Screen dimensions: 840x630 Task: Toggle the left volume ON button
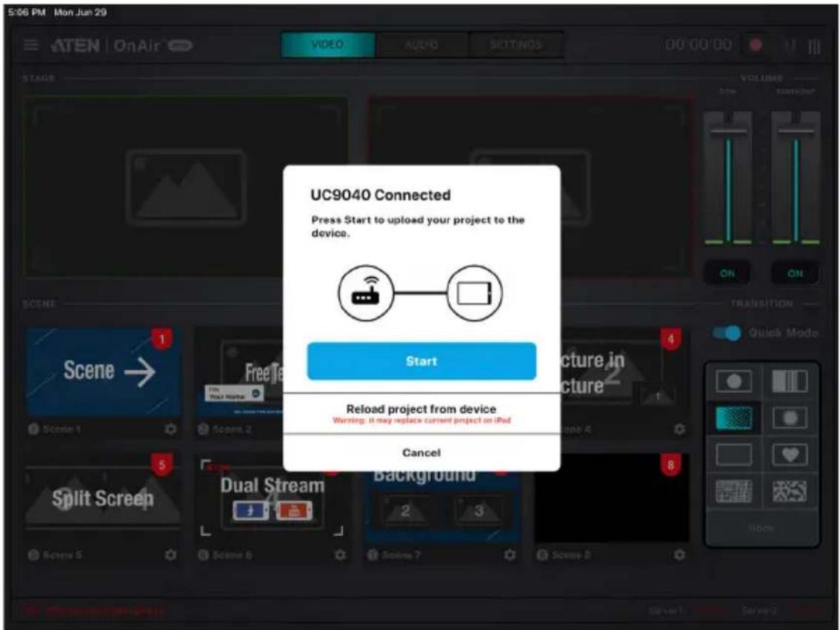727,273
